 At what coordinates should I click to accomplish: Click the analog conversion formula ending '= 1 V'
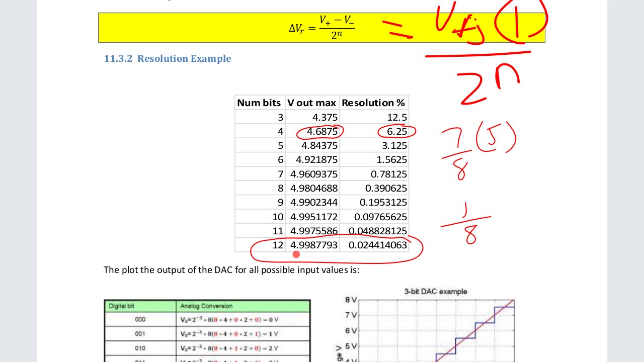click(x=229, y=333)
